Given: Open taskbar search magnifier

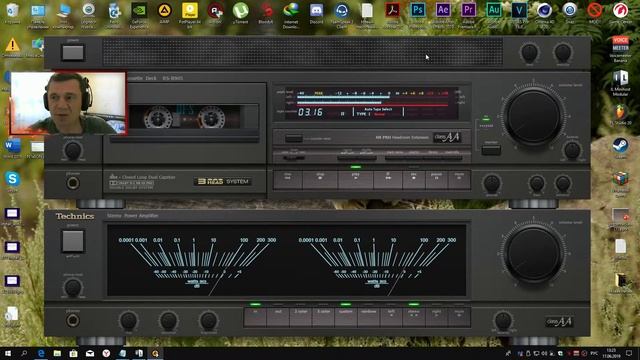Looking at the screenshot, I should click(24, 353).
